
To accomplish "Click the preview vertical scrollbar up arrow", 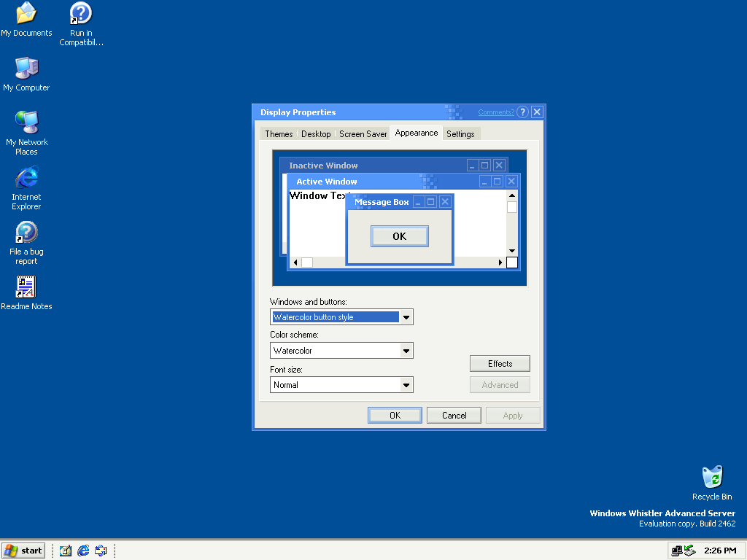I will (x=512, y=195).
